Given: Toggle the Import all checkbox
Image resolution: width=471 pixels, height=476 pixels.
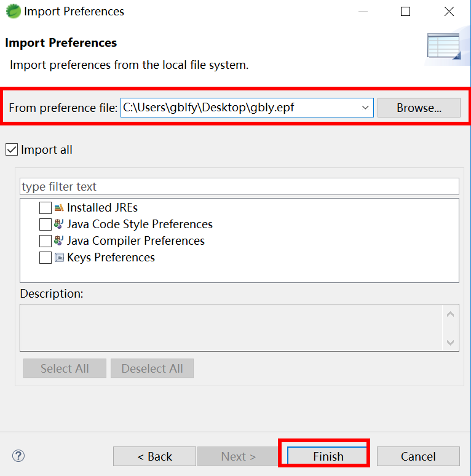Looking at the screenshot, I should (x=12, y=149).
